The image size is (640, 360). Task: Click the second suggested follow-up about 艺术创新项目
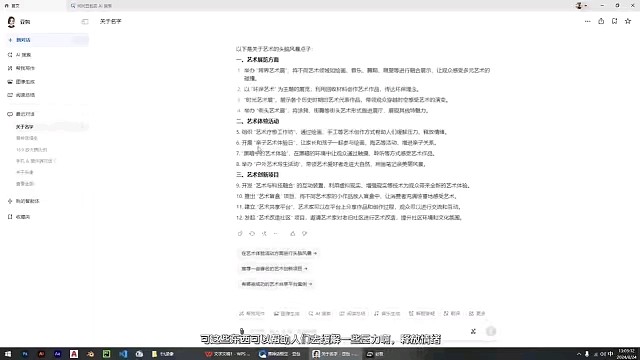(274, 269)
